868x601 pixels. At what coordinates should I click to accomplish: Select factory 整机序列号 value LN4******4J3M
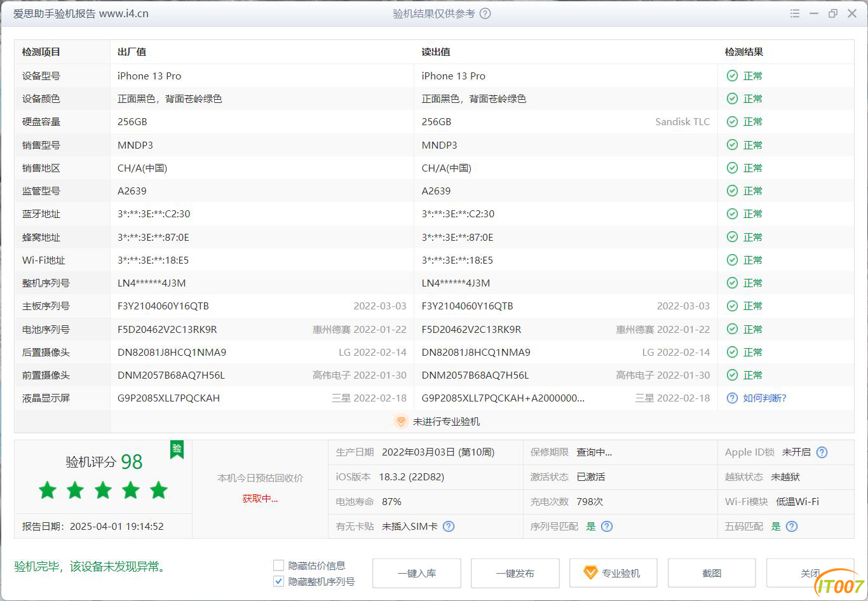pos(152,283)
